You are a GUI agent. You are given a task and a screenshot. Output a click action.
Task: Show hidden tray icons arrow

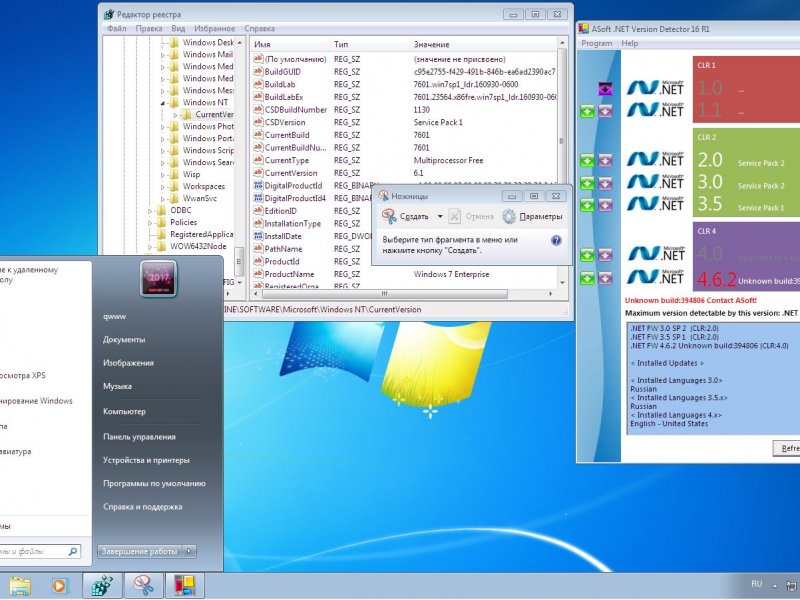(x=775, y=586)
